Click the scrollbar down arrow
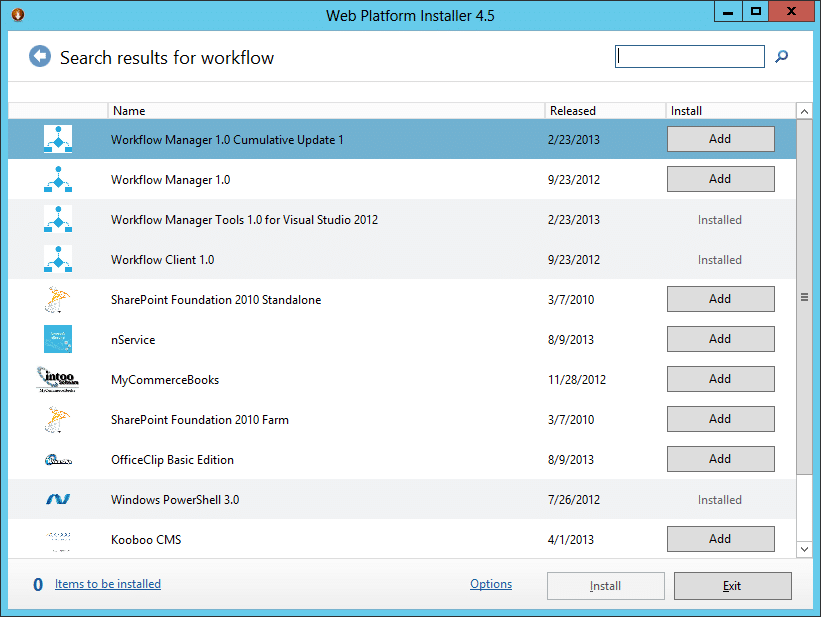This screenshot has height=617, width=821. coord(804,549)
